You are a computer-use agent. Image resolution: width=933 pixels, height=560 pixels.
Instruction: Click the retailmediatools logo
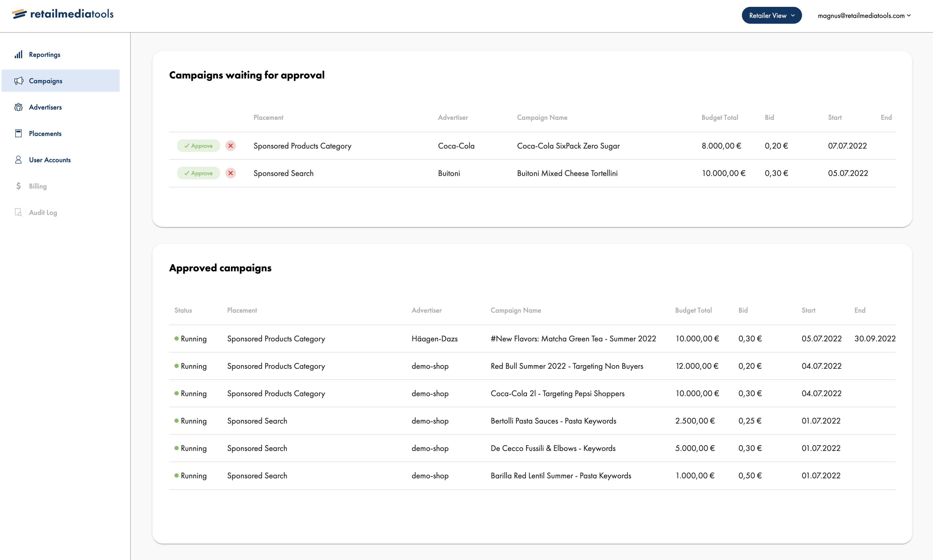[62, 14]
